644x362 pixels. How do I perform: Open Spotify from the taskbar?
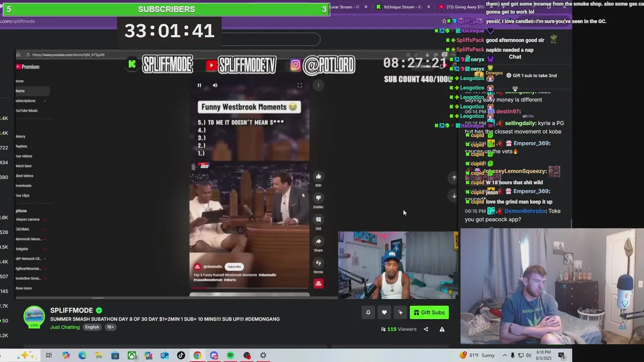coord(230,355)
